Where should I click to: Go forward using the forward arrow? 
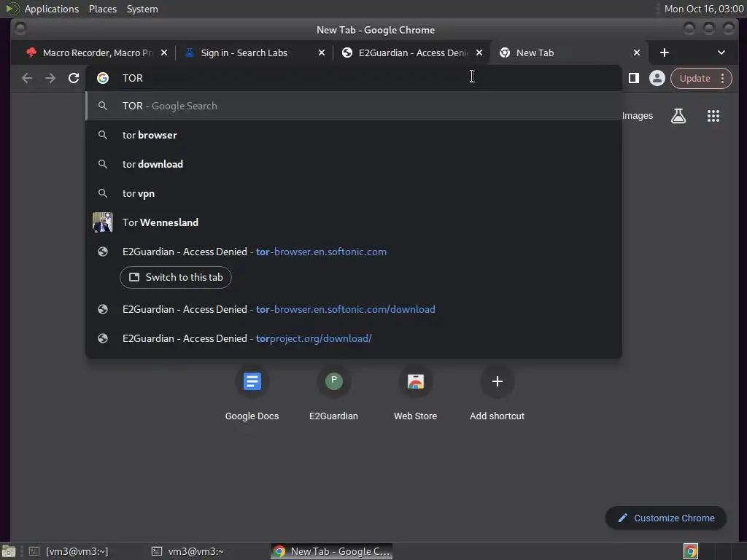50,78
